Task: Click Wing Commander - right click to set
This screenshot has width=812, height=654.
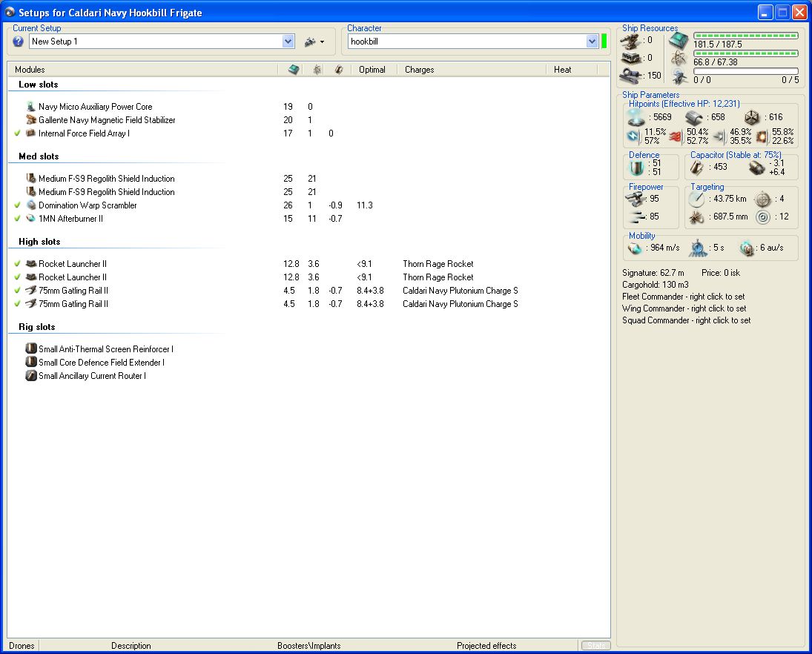Action: coord(684,308)
